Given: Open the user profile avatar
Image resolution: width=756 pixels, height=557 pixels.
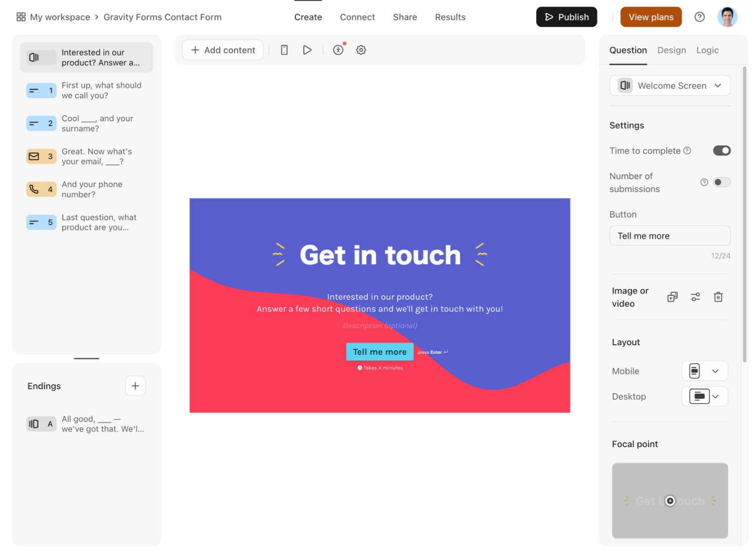Looking at the screenshot, I should pyautogui.click(x=727, y=17).
